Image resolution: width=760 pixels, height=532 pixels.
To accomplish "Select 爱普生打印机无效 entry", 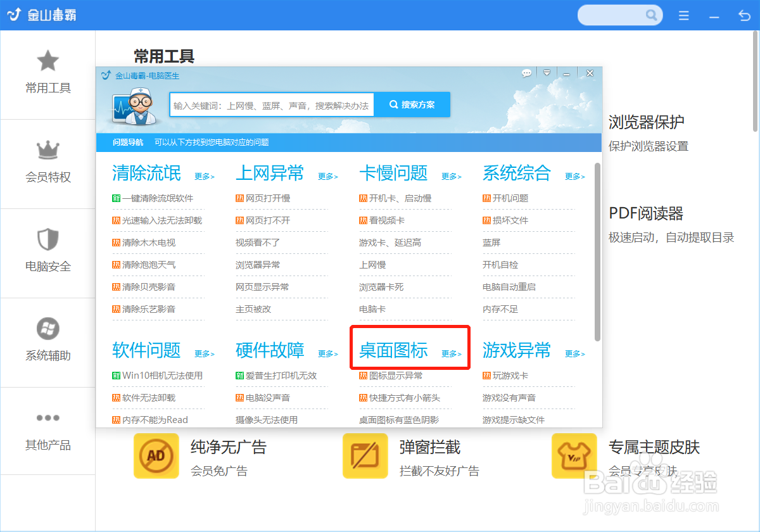I will 281,376.
